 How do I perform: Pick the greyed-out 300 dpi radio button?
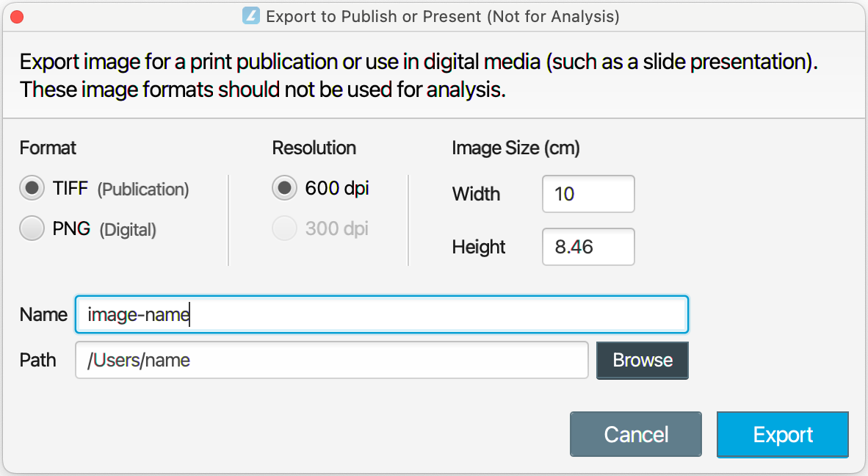tap(284, 228)
